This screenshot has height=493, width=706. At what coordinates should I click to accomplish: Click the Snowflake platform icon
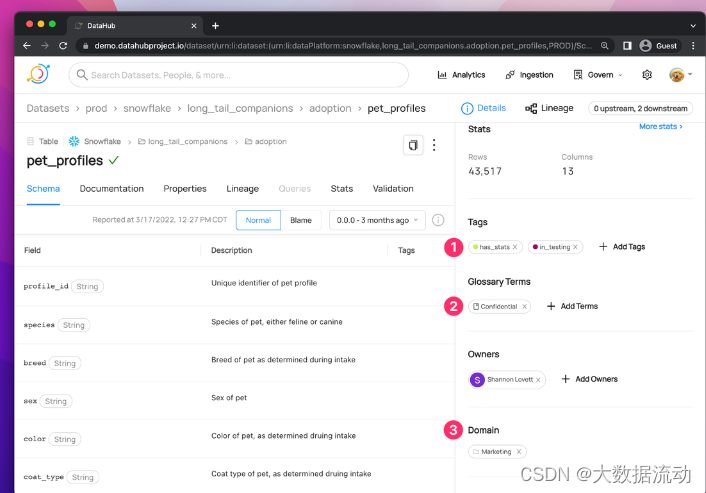[x=74, y=141]
